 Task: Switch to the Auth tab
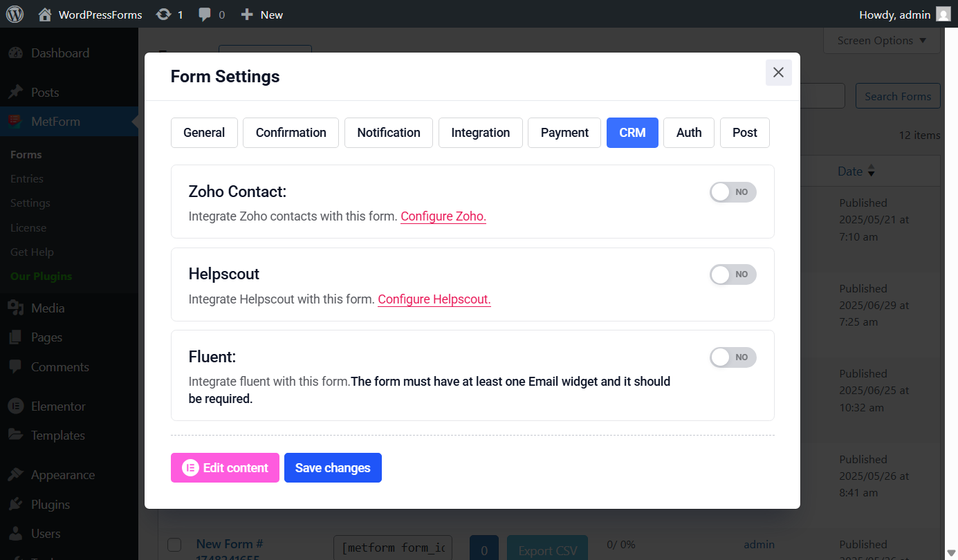(x=689, y=133)
